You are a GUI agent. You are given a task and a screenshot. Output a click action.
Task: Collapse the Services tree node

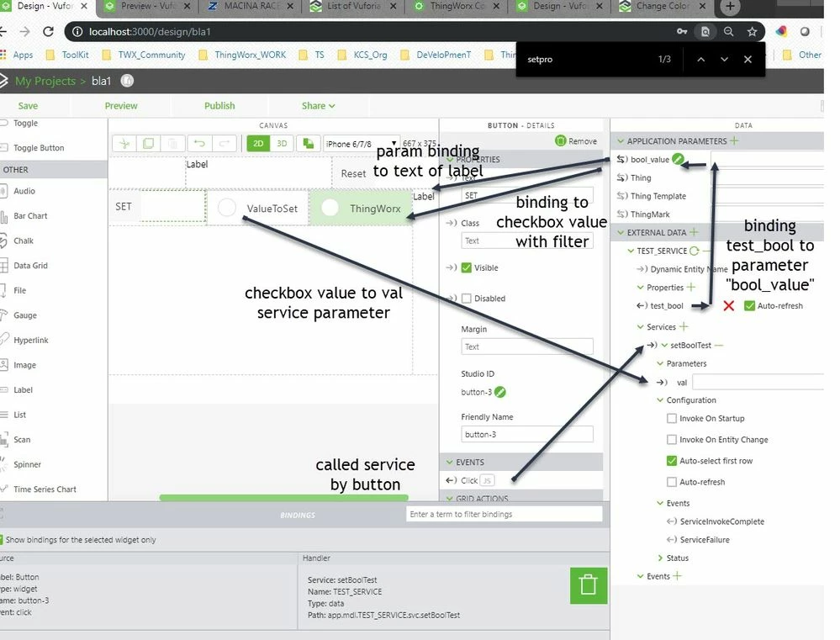(x=640, y=326)
